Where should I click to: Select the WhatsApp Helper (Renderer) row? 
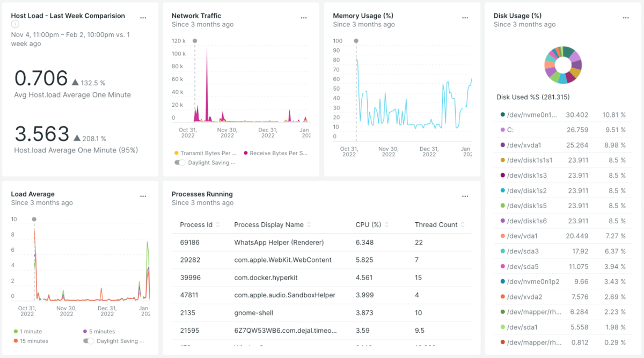click(x=279, y=243)
